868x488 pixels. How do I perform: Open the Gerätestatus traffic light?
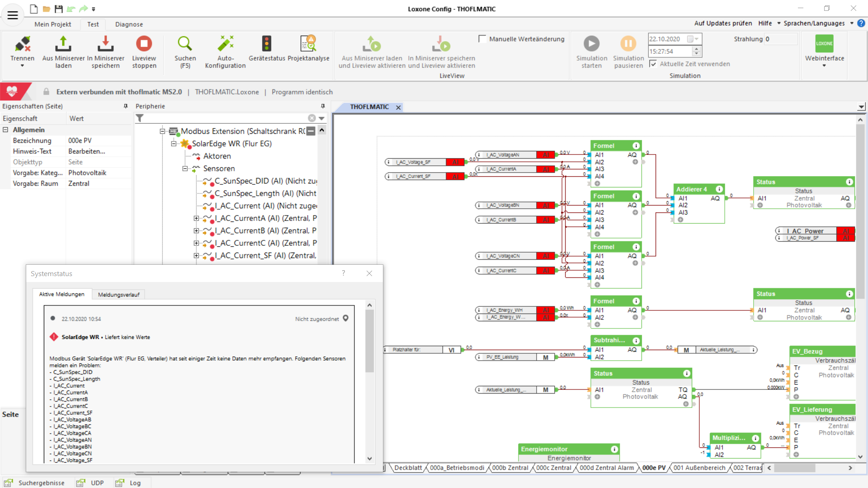point(267,44)
